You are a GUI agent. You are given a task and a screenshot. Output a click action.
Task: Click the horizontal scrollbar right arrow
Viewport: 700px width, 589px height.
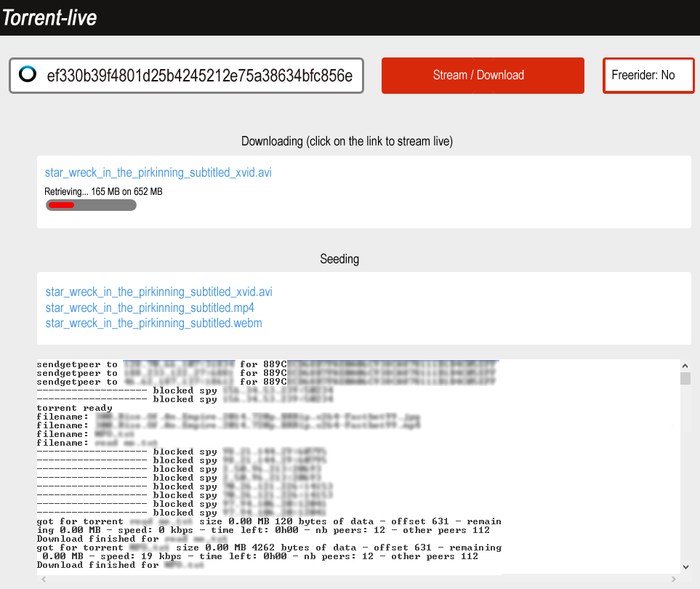click(x=674, y=579)
